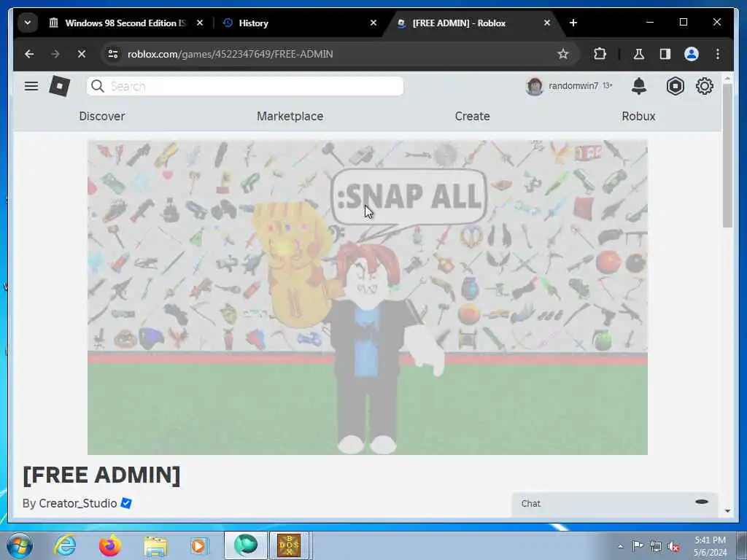This screenshot has width=747, height=560.
Task: Open the Robux hexagon icon
Action: click(x=675, y=86)
